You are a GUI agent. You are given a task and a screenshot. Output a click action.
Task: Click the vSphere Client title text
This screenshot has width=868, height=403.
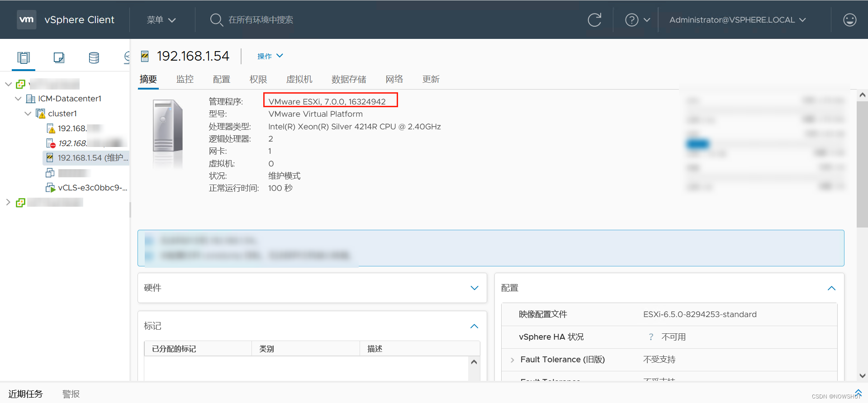click(x=80, y=20)
